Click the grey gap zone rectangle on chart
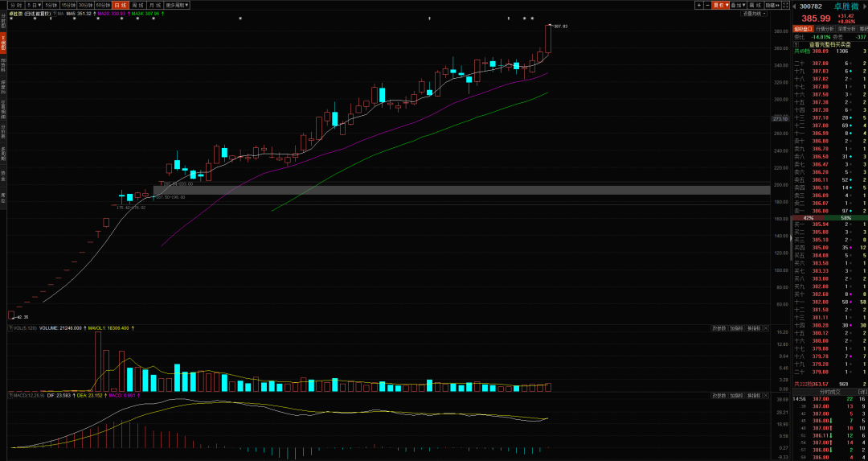Viewport: 868px width, 461px height. (461, 190)
